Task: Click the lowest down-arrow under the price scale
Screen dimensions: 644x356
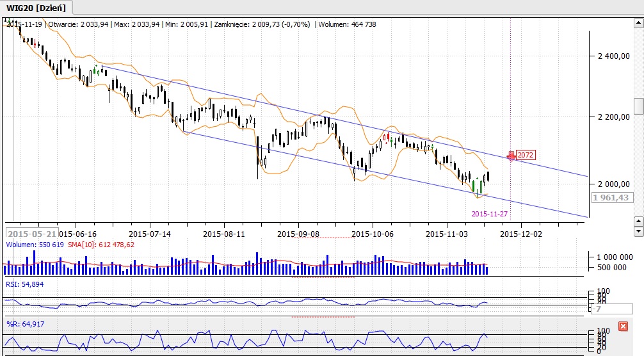Action: [x=638, y=232]
